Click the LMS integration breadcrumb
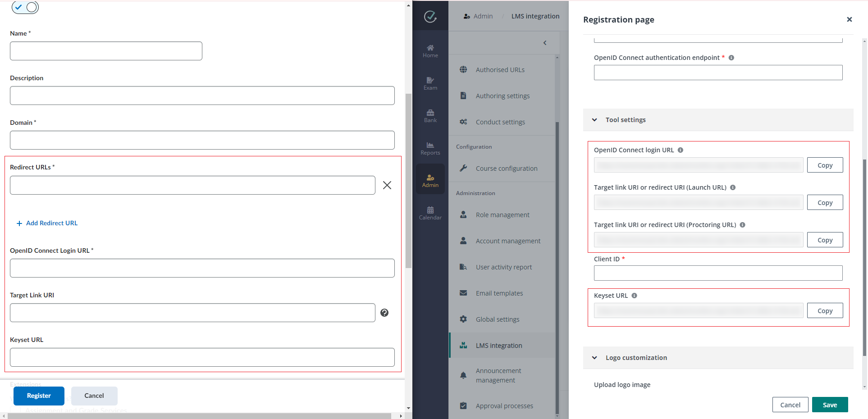Image resolution: width=868 pixels, height=419 pixels. [x=535, y=16]
